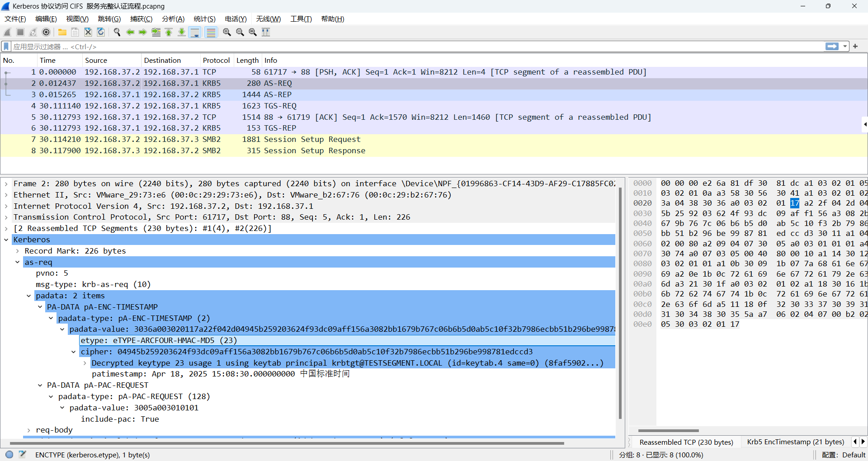Screen dimensions: 868x461
Task: Stop the capture with square icon
Action: tap(20, 32)
